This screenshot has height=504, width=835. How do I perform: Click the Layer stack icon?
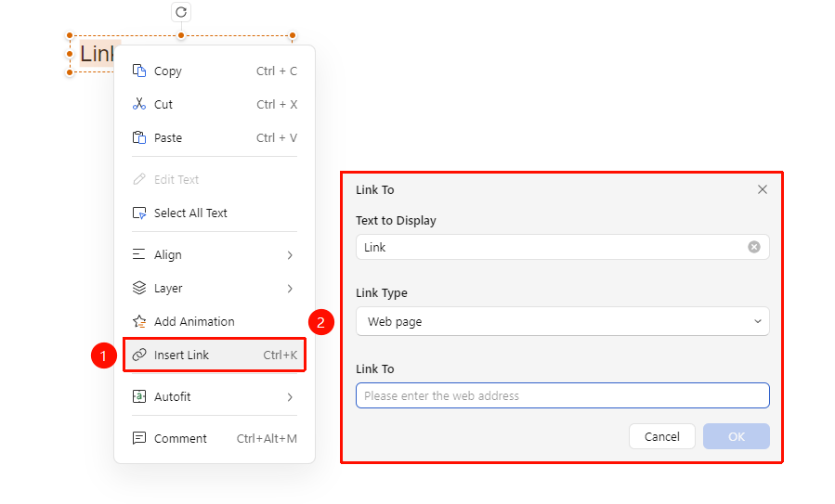coord(139,288)
